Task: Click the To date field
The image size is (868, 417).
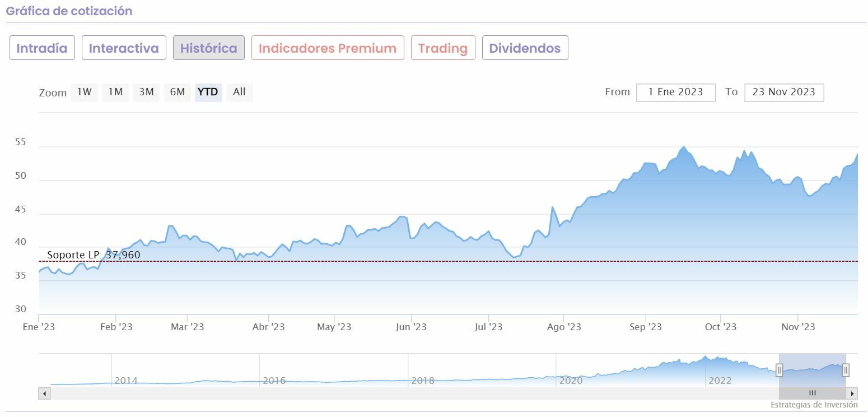Action: point(783,92)
